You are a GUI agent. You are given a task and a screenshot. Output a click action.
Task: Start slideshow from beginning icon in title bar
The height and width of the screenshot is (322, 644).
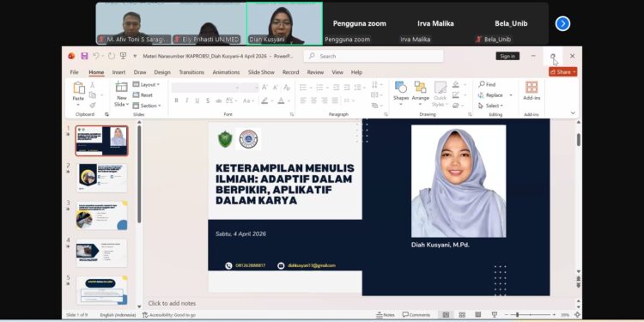[x=123, y=56]
